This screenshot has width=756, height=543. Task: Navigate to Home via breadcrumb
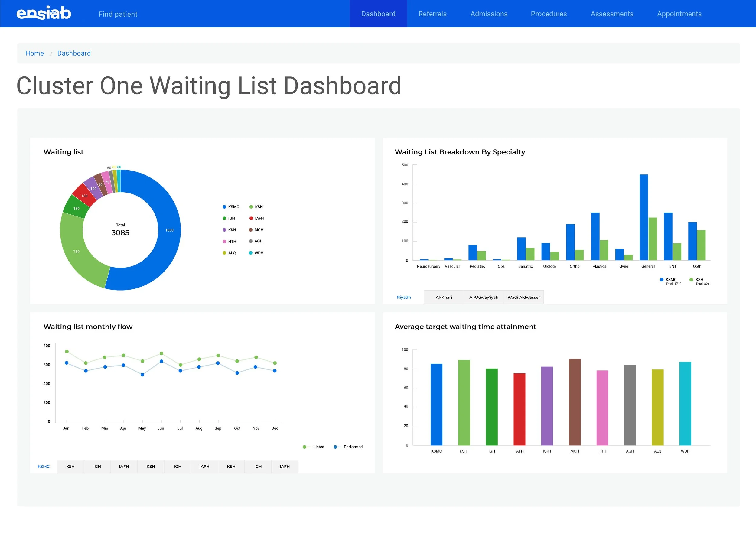34,53
